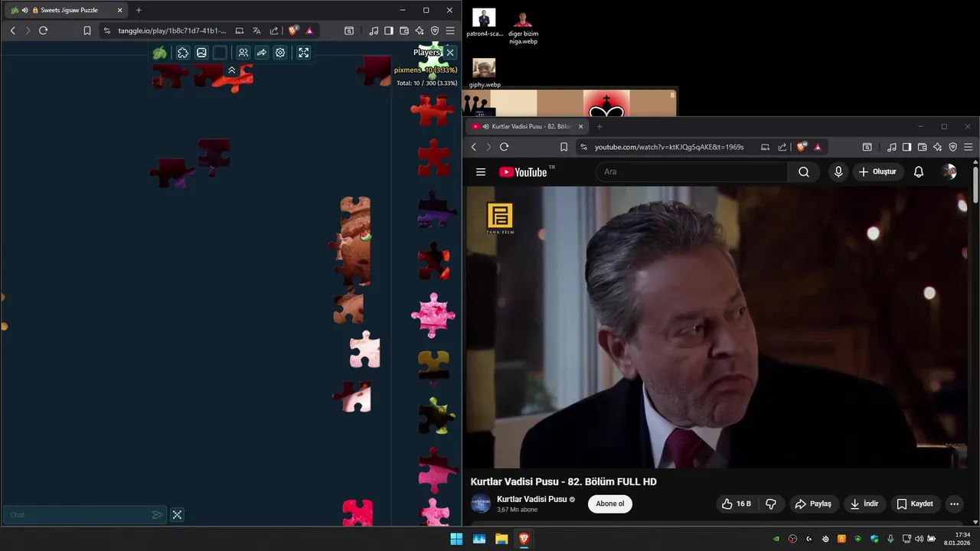Screen dimensions: 980x551
Task: Share the YouTube page URL from address bar
Action: tap(782, 147)
